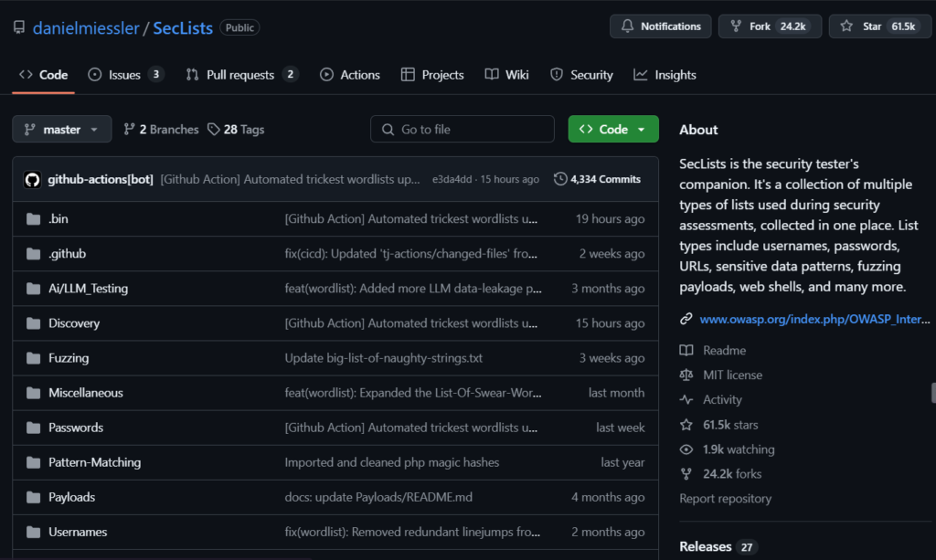Open the Ai/LLM_Testing folder name

(x=89, y=289)
